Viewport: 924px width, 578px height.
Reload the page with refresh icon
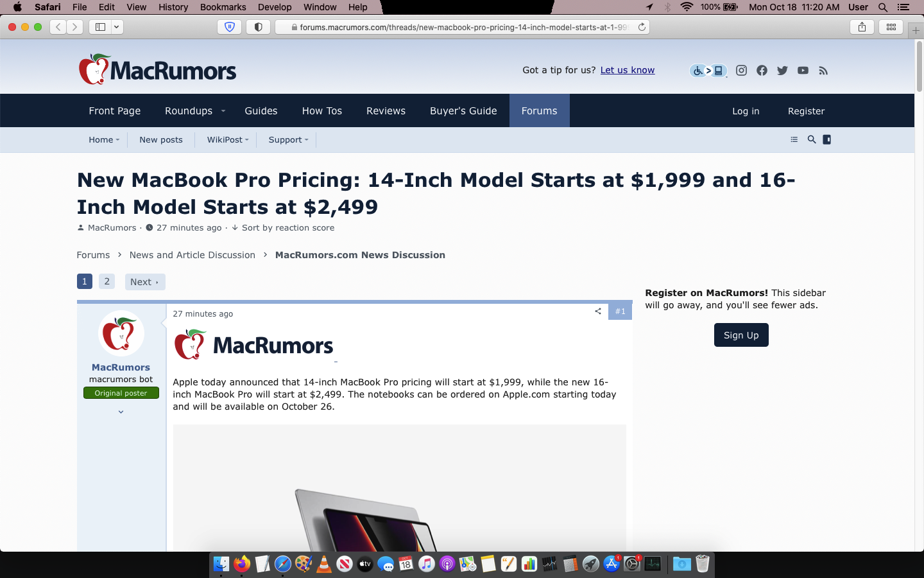642,27
